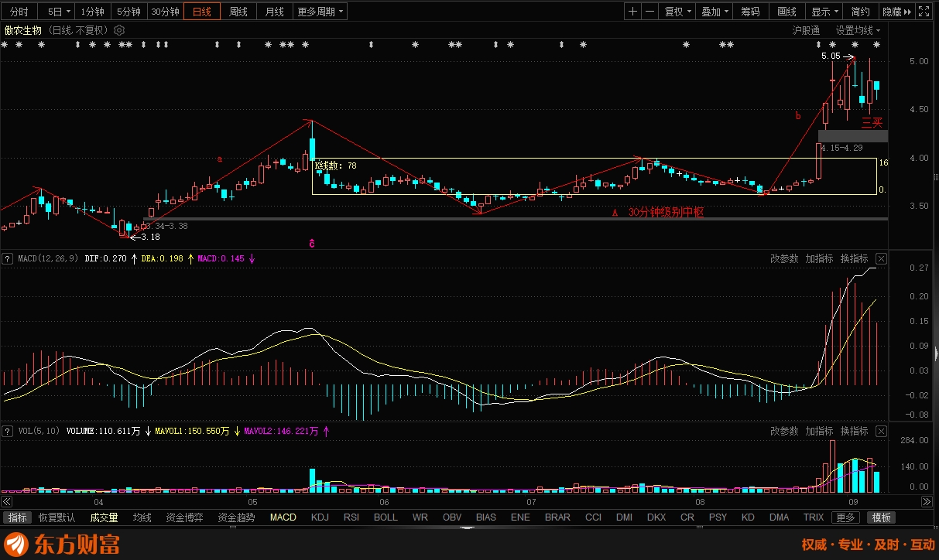Click bottom-right scroll right arrow
Viewport: 939px width, 560px height.
927,502
